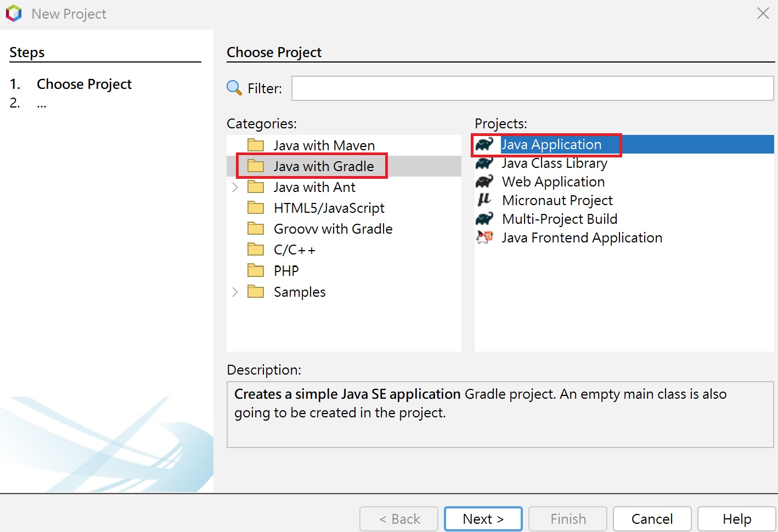
Task: Click the Cancel button
Action: (x=652, y=519)
